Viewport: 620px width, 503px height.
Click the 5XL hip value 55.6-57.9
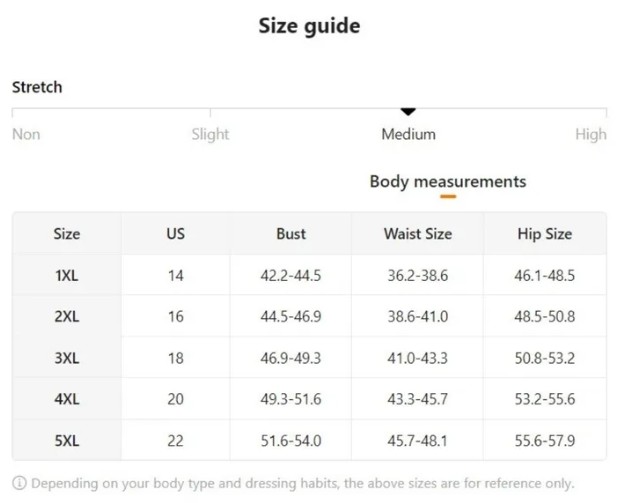[x=545, y=441]
